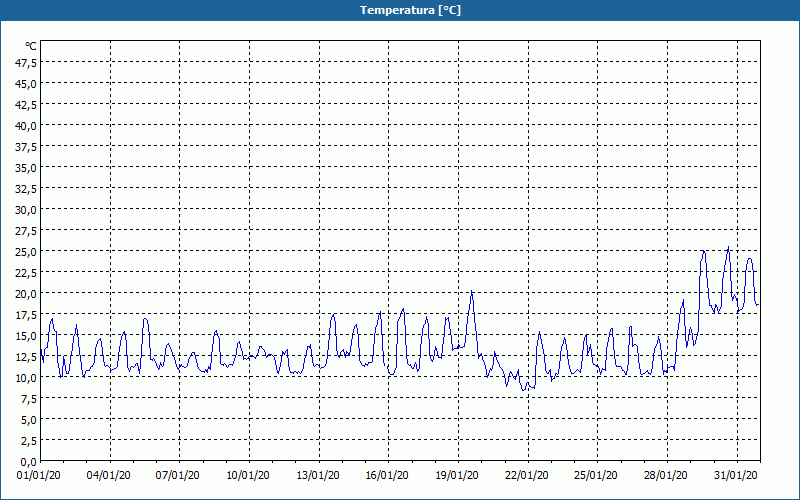Click the 47,5 y-axis label
This screenshot has height=500, width=800.
coord(27,63)
